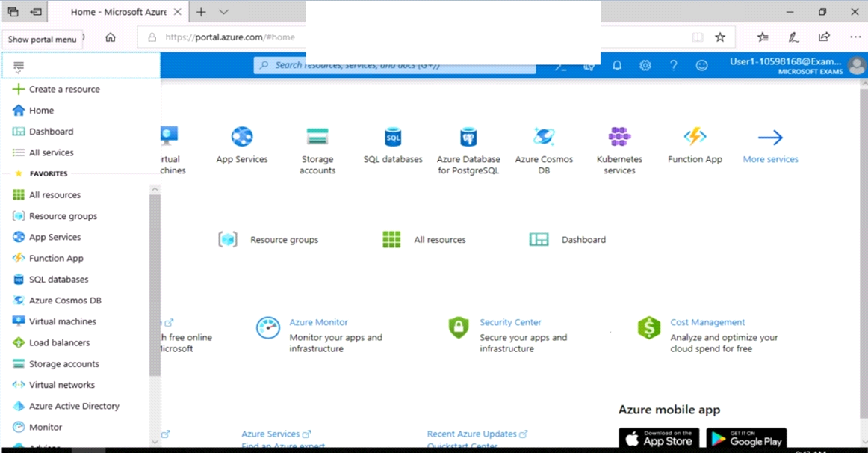The height and width of the screenshot is (453, 868).
Task: Open App Services tile icon
Action: [242, 136]
